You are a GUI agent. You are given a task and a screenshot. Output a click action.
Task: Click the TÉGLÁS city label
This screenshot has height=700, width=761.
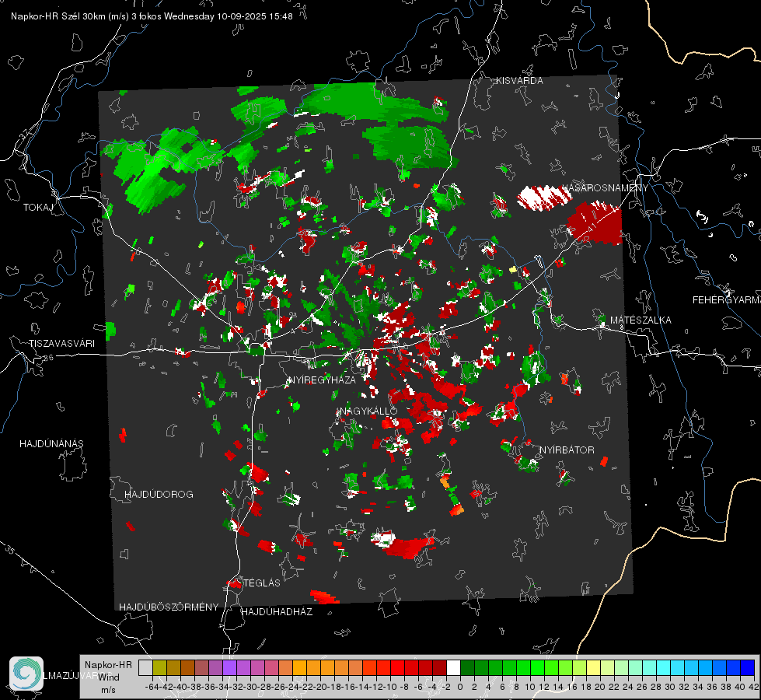click(262, 583)
